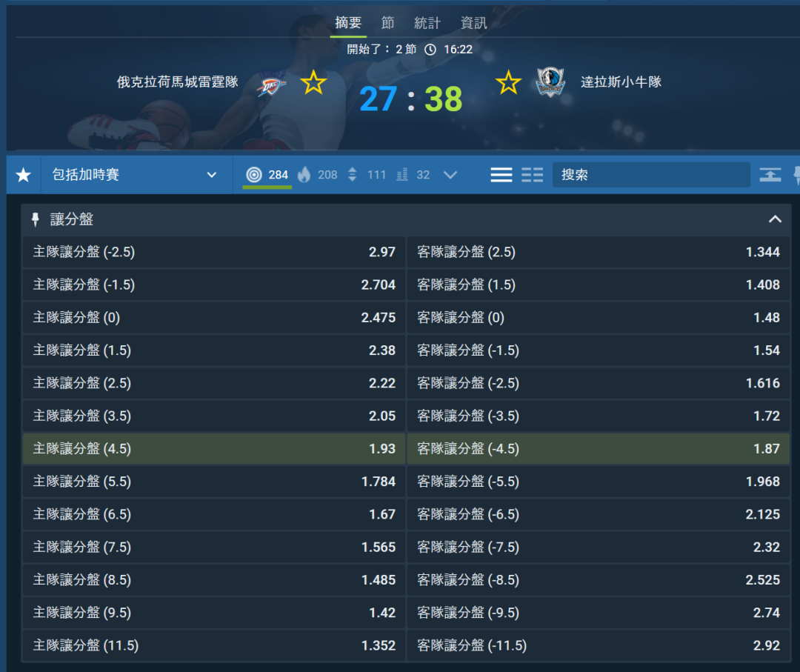800x672 pixels.
Task: Click team name 俄克拉荷馬城雷霆隊
Action: click(178, 81)
